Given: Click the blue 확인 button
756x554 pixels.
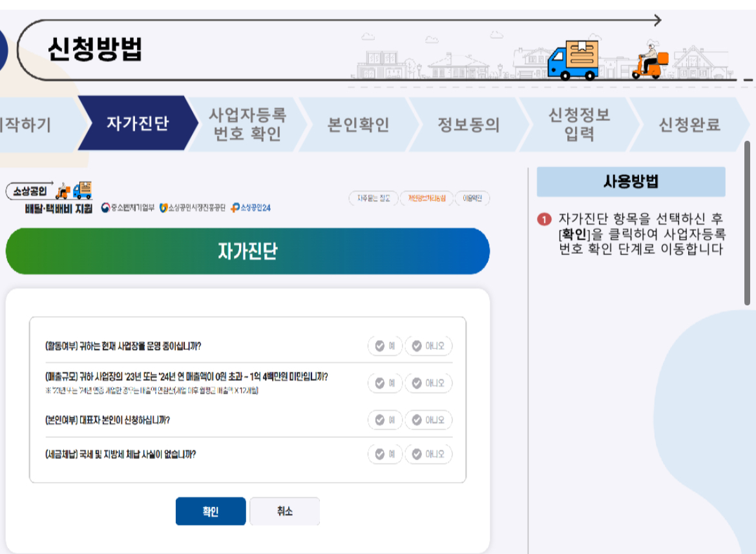Looking at the screenshot, I should tap(211, 511).
